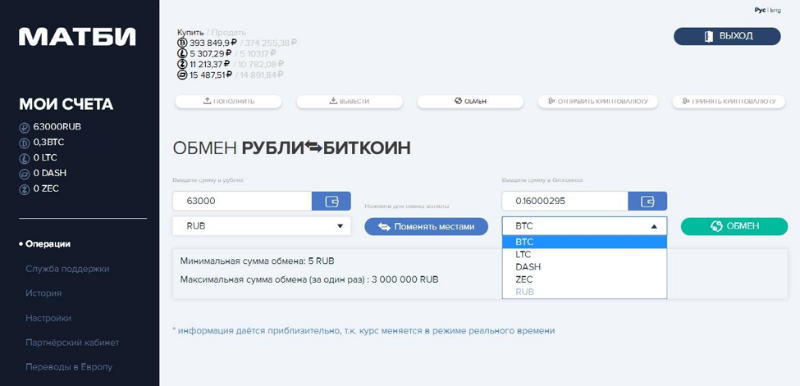Click the Dash icon next to 0 DASH
The width and height of the screenshot is (800, 386).
(23, 174)
